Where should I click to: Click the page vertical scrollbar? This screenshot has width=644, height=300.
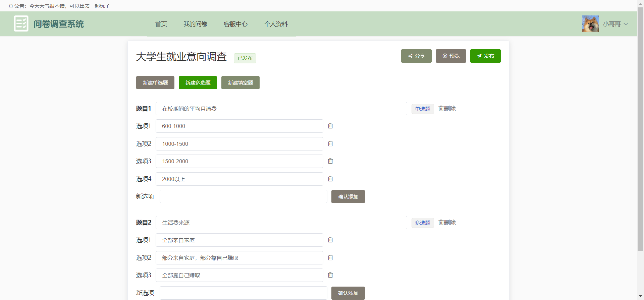click(640, 129)
